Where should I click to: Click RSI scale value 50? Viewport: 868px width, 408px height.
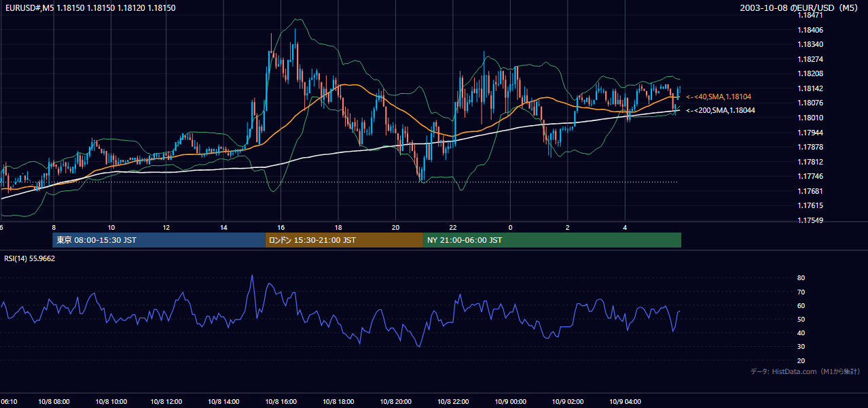(801, 319)
